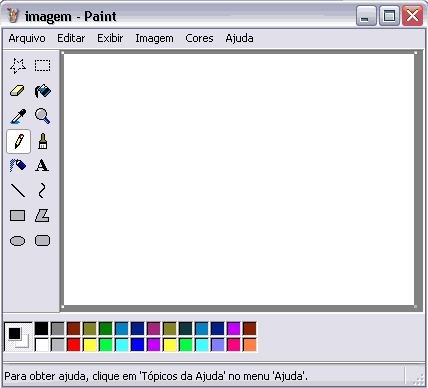Activate the Text tool letter A
Viewport: 428px width, 388px height.
tap(43, 166)
